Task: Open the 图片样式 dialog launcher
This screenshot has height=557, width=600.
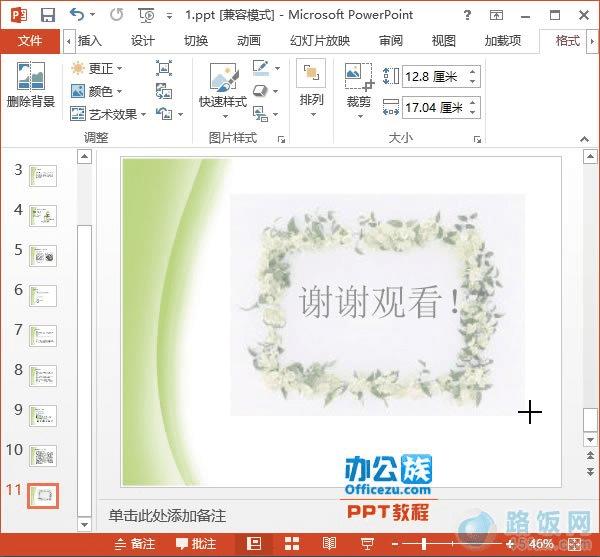Action: pos(282,139)
